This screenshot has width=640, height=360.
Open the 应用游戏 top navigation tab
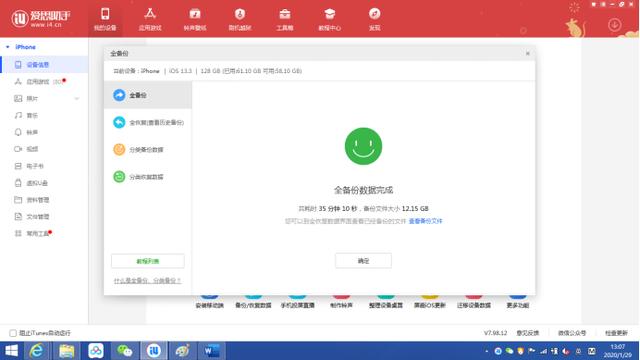point(150,19)
